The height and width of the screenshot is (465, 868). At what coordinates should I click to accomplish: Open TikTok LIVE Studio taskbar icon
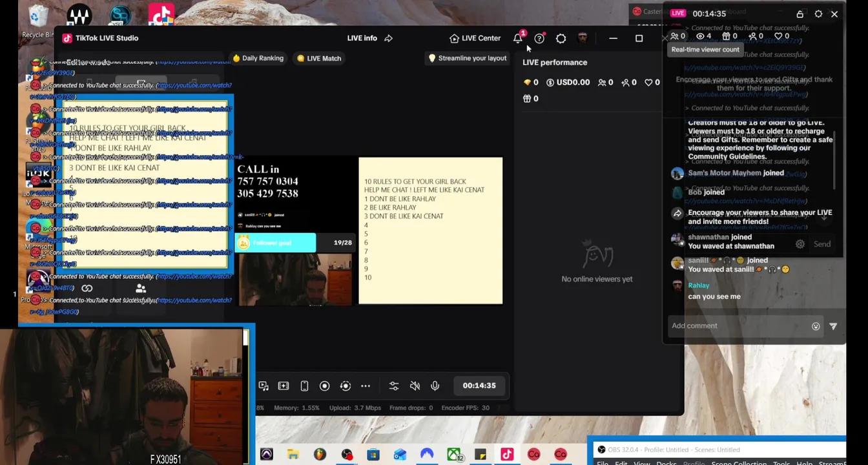[x=507, y=455]
